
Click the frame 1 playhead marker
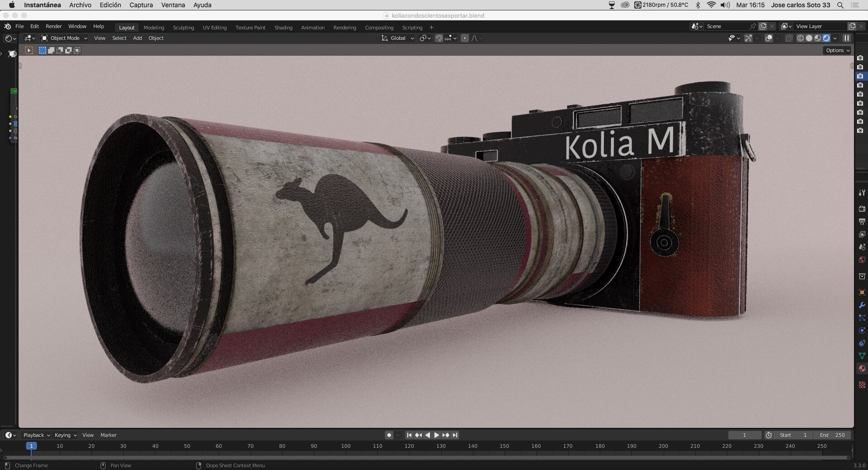tap(31, 446)
